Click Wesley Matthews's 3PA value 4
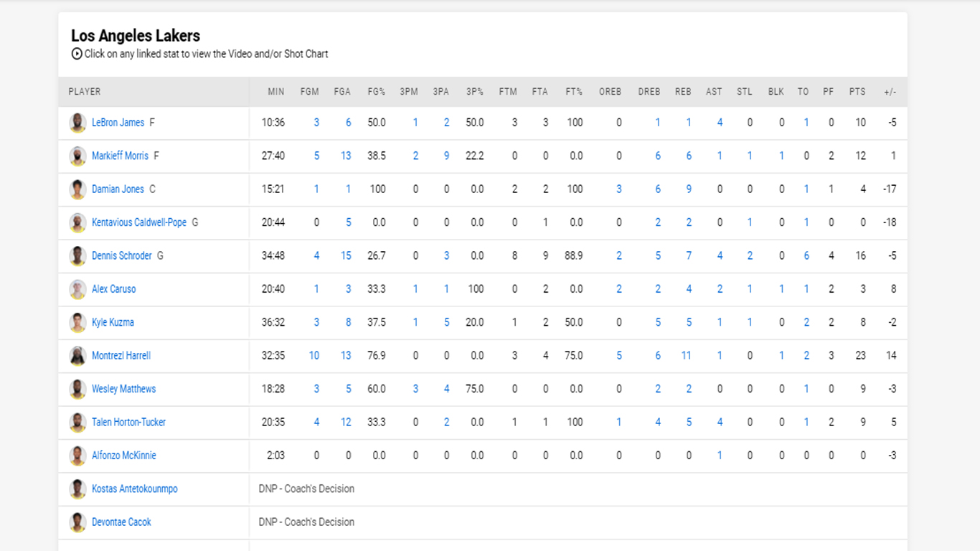This screenshot has width=980, height=551. click(446, 389)
